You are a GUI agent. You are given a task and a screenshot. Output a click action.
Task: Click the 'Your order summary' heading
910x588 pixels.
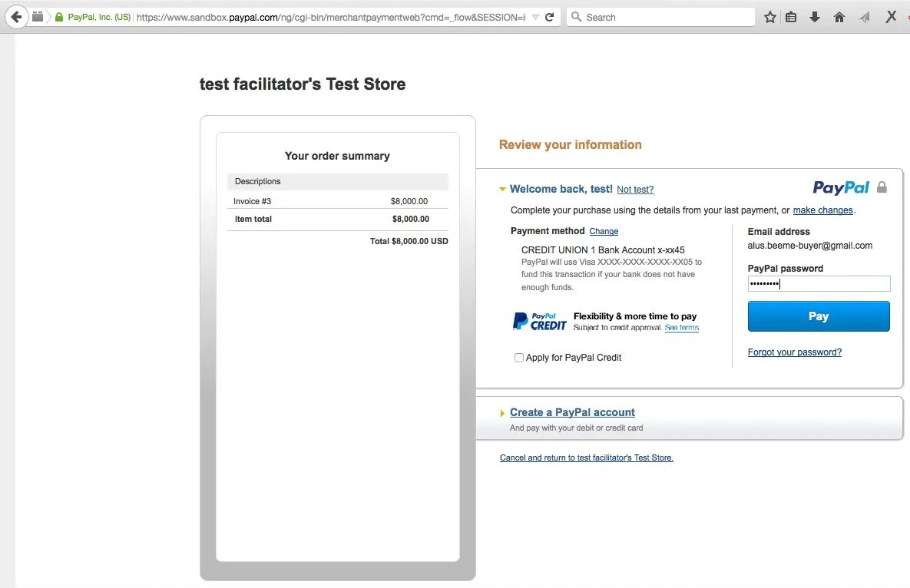337,156
